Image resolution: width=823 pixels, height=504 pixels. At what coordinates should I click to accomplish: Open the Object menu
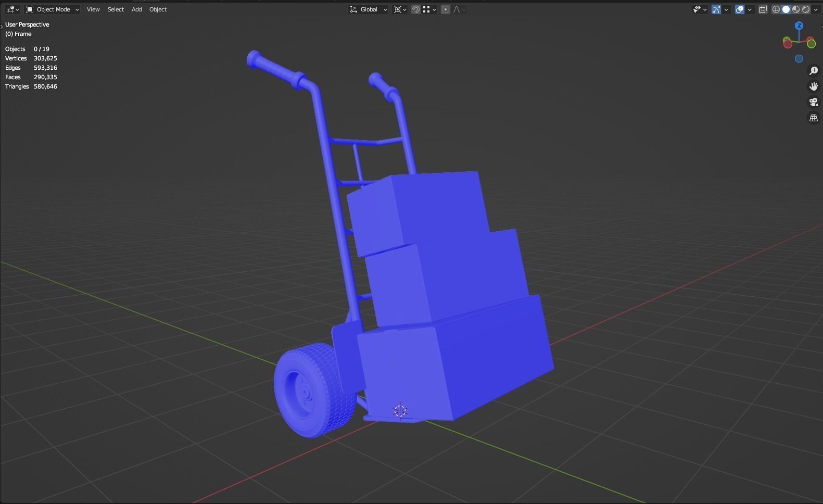click(x=158, y=9)
